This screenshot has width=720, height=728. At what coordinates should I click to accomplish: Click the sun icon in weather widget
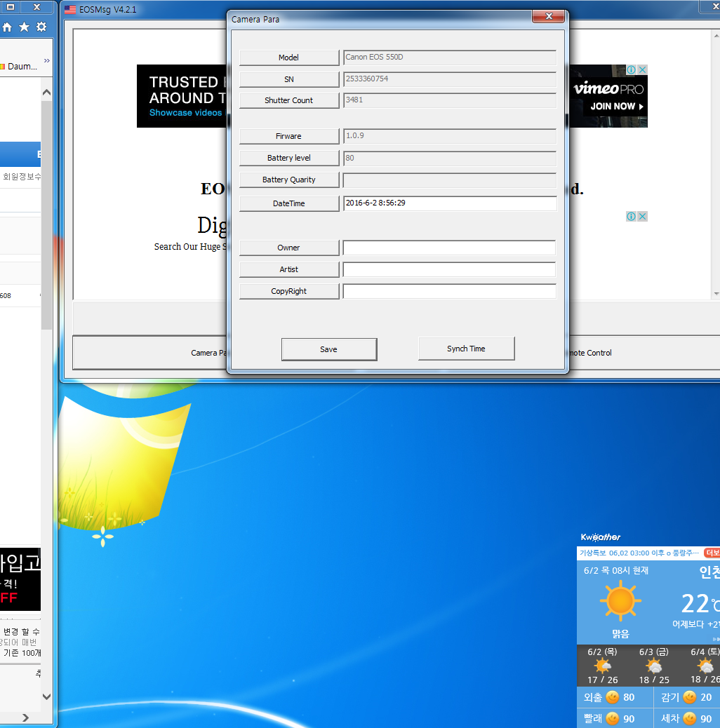point(620,602)
